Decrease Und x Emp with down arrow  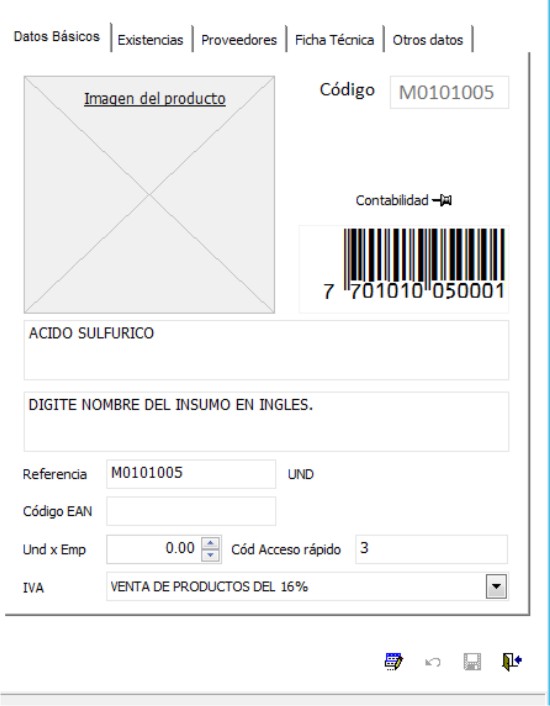[211, 556]
